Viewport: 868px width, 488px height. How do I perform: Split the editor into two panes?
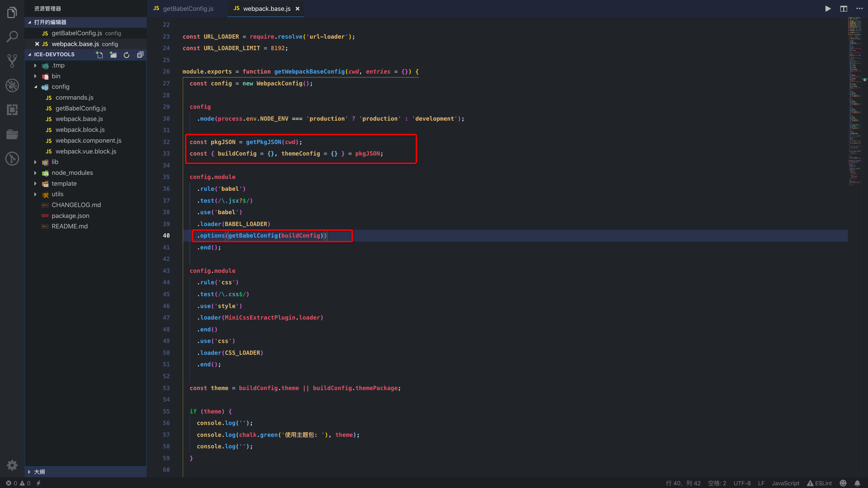click(x=844, y=8)
